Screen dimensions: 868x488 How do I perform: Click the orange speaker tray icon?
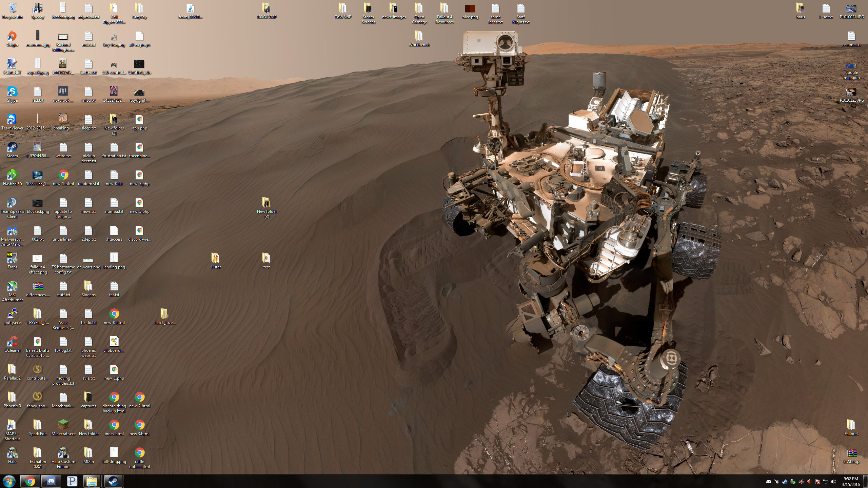point(809,482)
